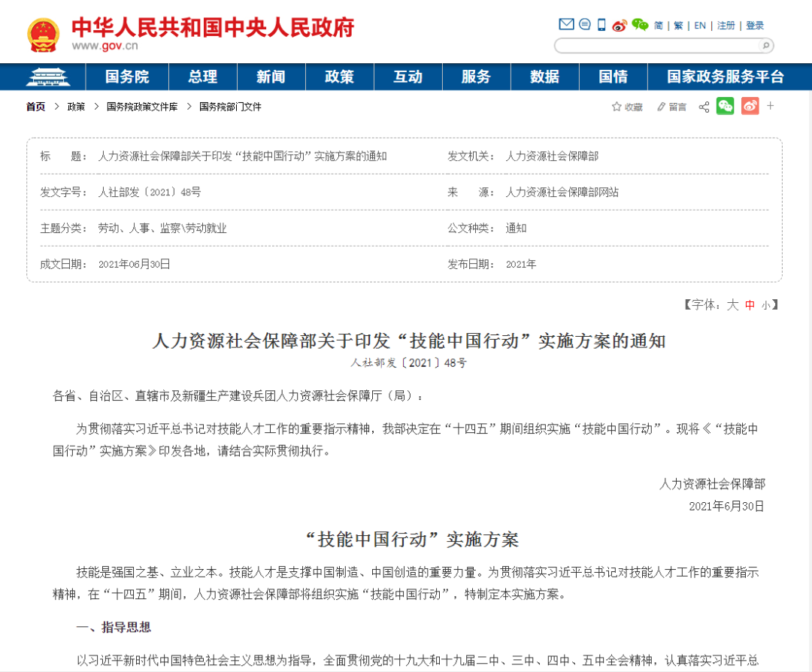Click the email subscription icon in the header
Viewport: 812px width, 672px height.
566,24
